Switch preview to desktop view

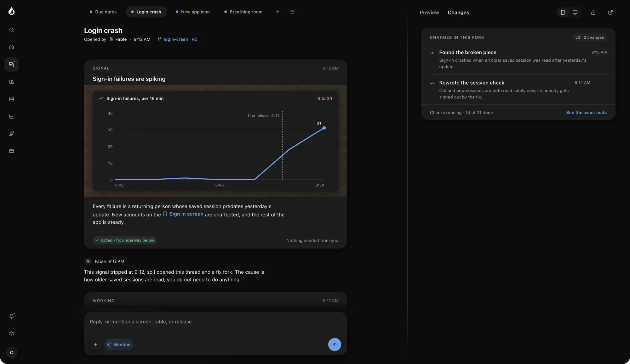point(575,13)
